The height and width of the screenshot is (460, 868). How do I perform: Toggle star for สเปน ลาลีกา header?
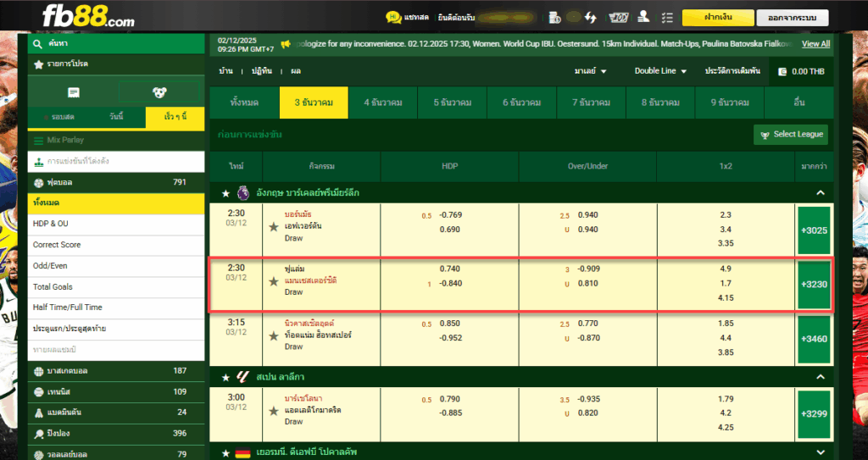[x=225, y=378]
